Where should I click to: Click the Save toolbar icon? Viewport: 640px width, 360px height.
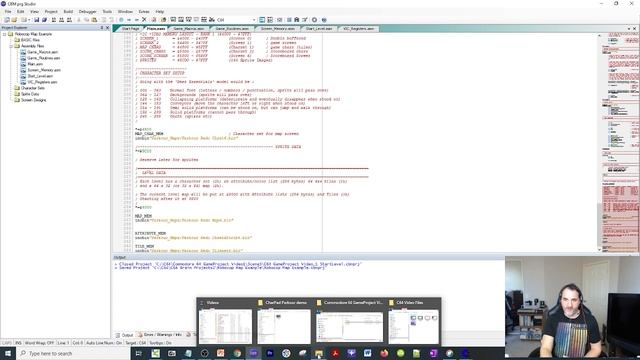coord(37,20)
